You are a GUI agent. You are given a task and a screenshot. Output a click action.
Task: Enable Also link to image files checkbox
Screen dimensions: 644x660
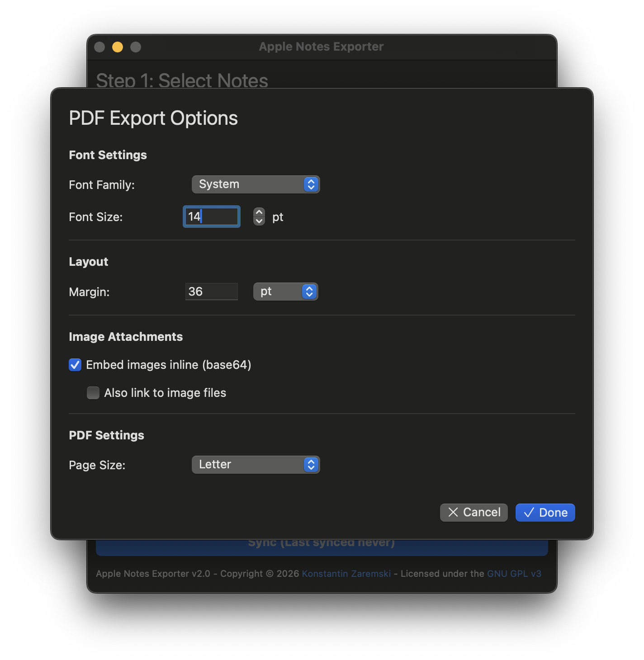click(93, 393)
